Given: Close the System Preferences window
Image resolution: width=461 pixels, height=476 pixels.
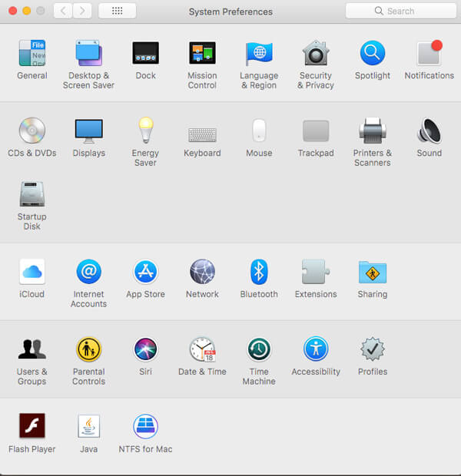Looking at the screenshot, I should pos(13,11).
